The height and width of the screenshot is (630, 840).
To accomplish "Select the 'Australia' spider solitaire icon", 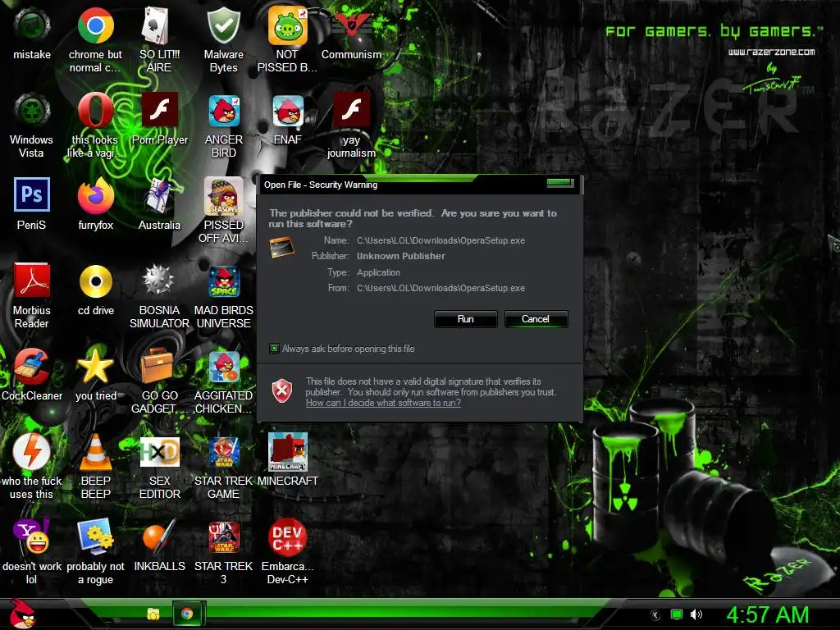I will [x=159, y=196].
